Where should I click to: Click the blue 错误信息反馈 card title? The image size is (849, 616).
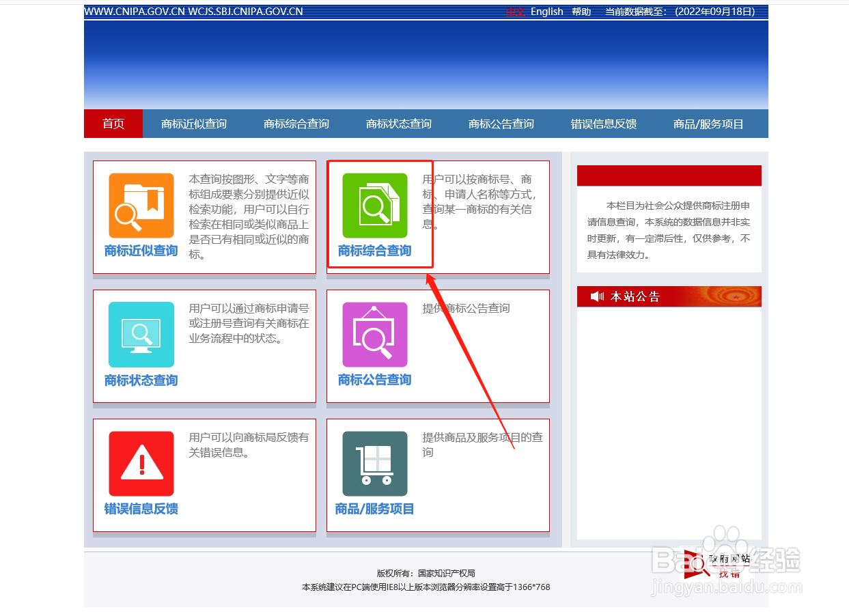141,509
